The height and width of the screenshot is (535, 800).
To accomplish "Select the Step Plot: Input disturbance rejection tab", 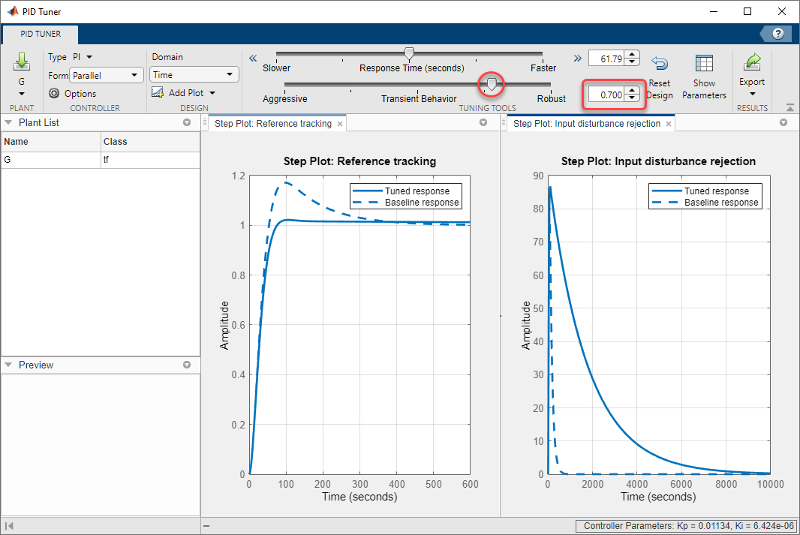I will (587, 123).
